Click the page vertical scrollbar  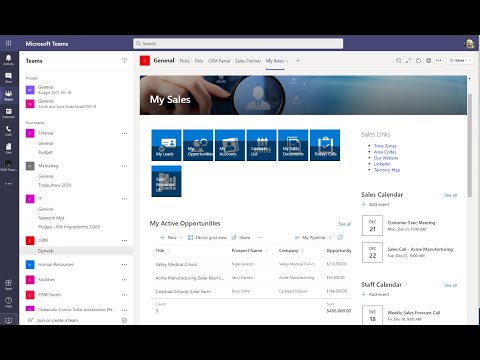coord(470,145)
